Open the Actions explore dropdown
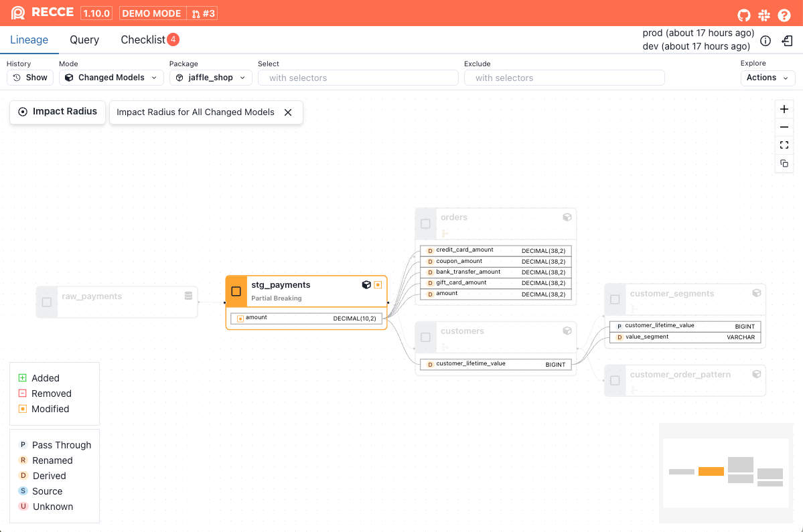The height and width of the screenshot is (532, 803). pos(768,78)
